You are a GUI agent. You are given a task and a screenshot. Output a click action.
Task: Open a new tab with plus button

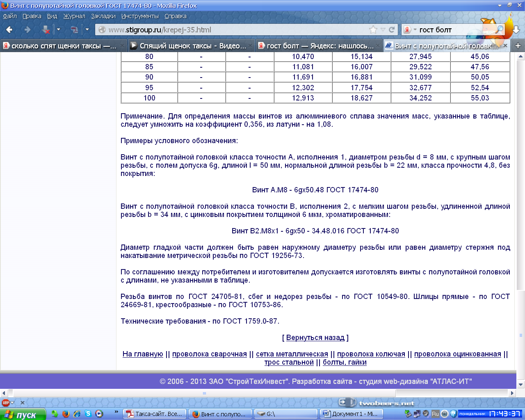tap(518, 46)
